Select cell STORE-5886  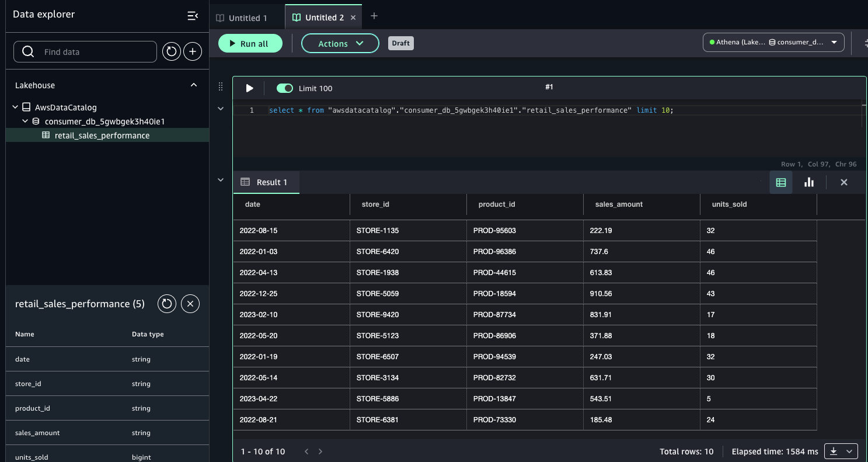click(x=408, y=399)
